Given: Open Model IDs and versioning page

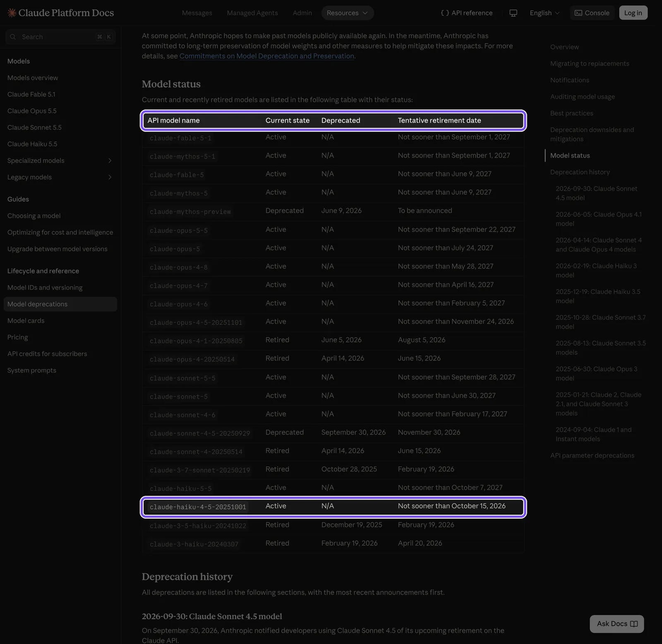Looking at the screenshot, I should [45, 288].
